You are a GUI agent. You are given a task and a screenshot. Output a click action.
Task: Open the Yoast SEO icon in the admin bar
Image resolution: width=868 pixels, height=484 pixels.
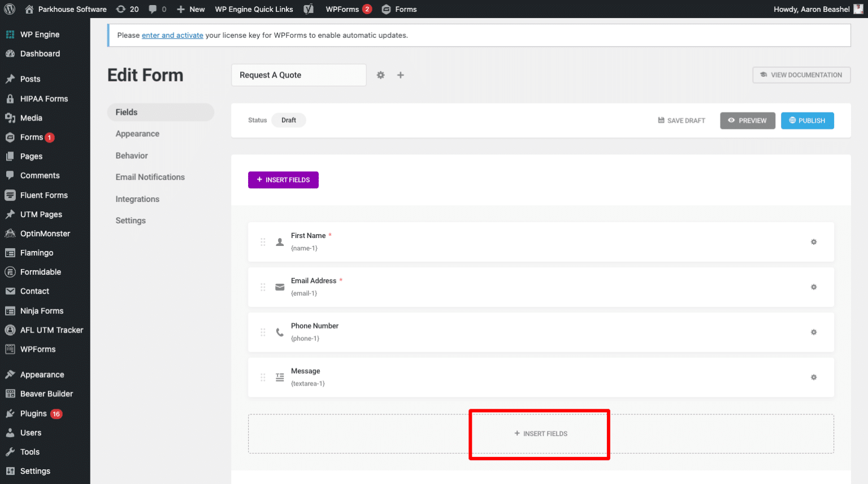coord(309,8)
